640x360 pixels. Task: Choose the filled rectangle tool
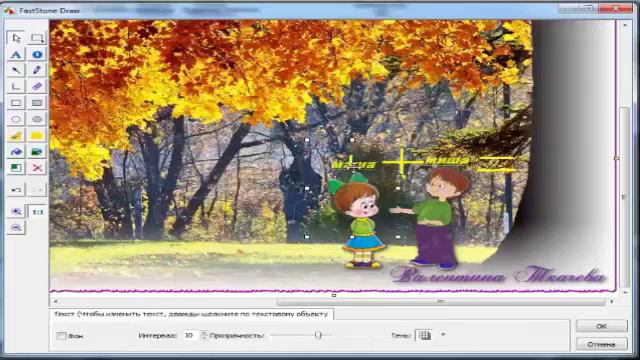[37, 103]
